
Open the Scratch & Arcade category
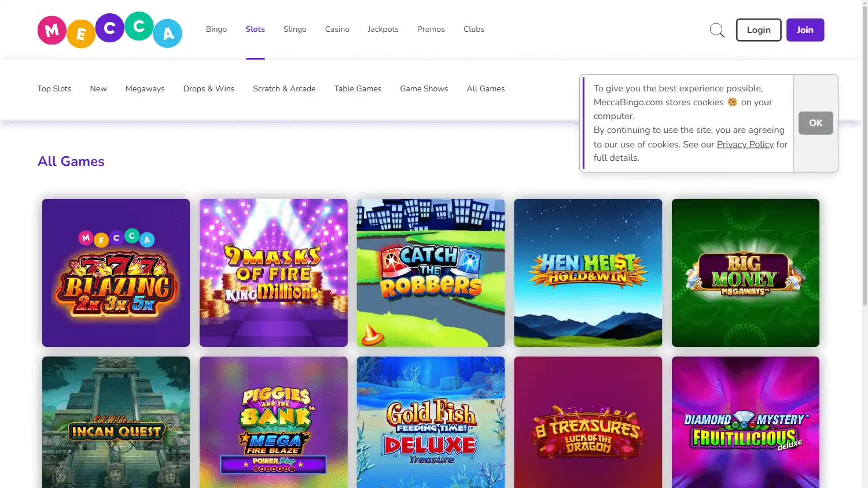284,88
